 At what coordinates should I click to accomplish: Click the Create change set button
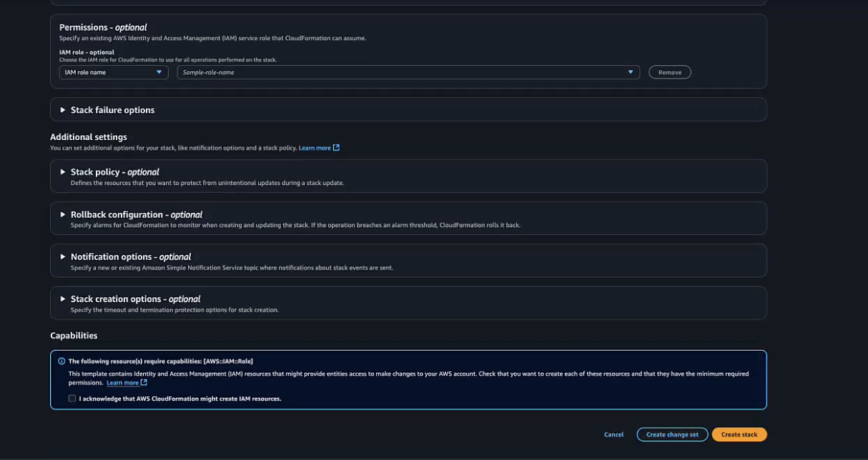672,434
